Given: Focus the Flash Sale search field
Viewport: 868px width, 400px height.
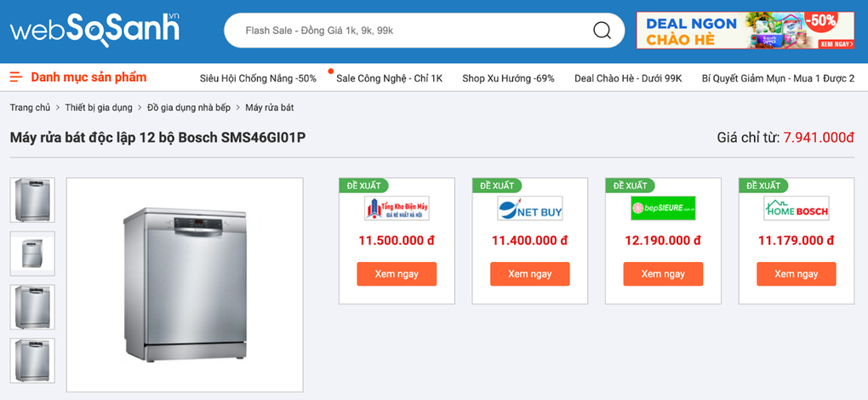Looking at the screenshot, I should click(408, 31).
